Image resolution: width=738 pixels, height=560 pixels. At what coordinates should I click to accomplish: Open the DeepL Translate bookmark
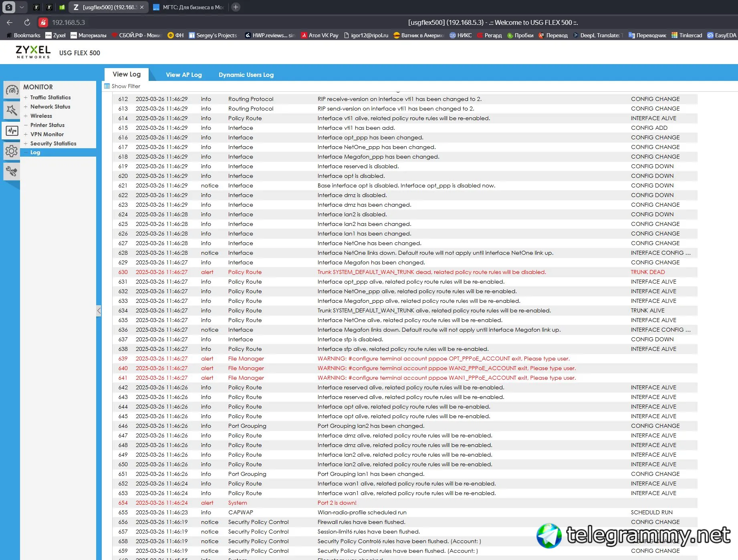[598, 35]
